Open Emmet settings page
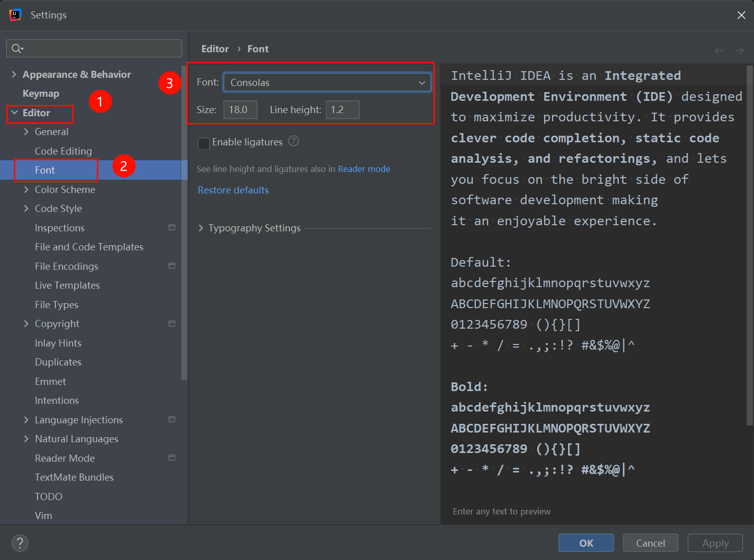The image size is (754, 560). coord(50,381)
